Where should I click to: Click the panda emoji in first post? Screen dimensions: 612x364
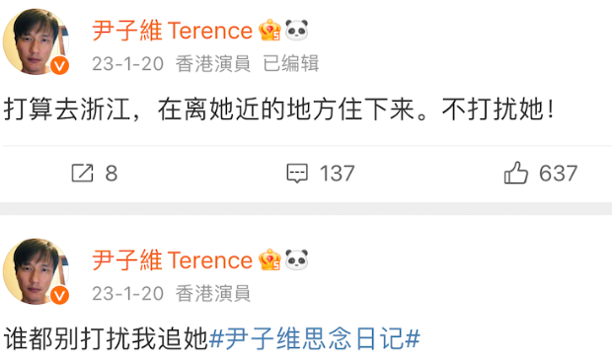pos(297,30)
